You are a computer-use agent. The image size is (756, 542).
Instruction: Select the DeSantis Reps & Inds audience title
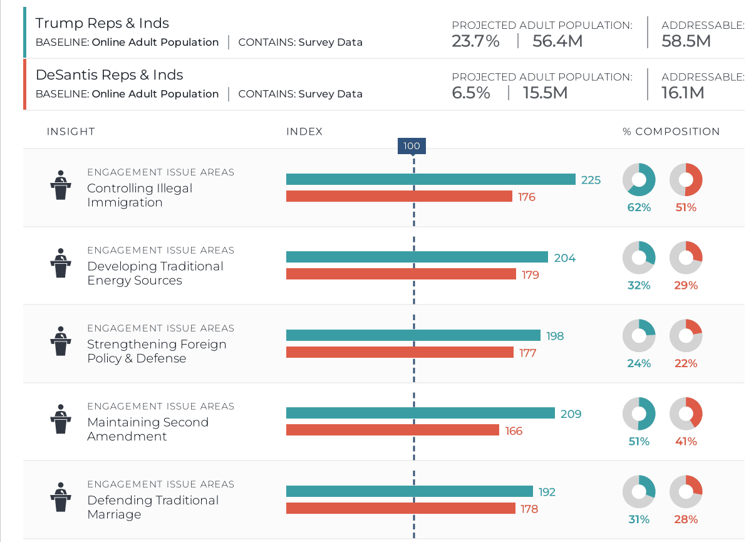(x=110, y=75)
